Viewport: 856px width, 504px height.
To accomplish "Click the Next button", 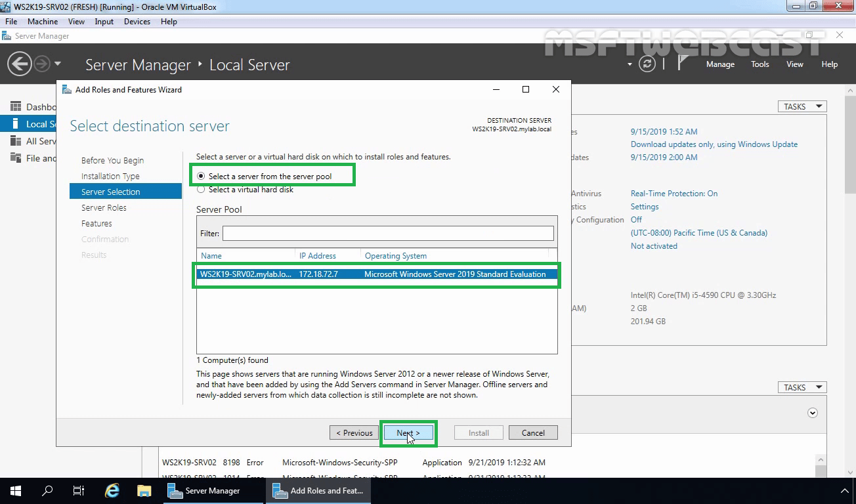I will click(x=408, y=432).
